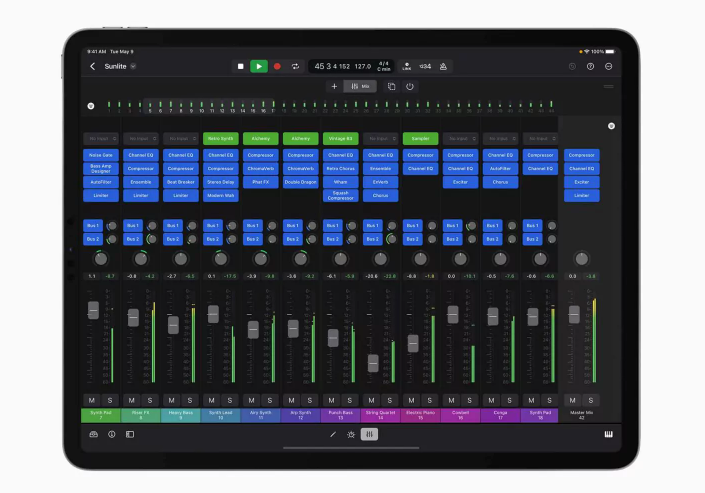The image size is (705, 493).
Task: Open the browser icon at bottom left
Action: click(94, 435)
